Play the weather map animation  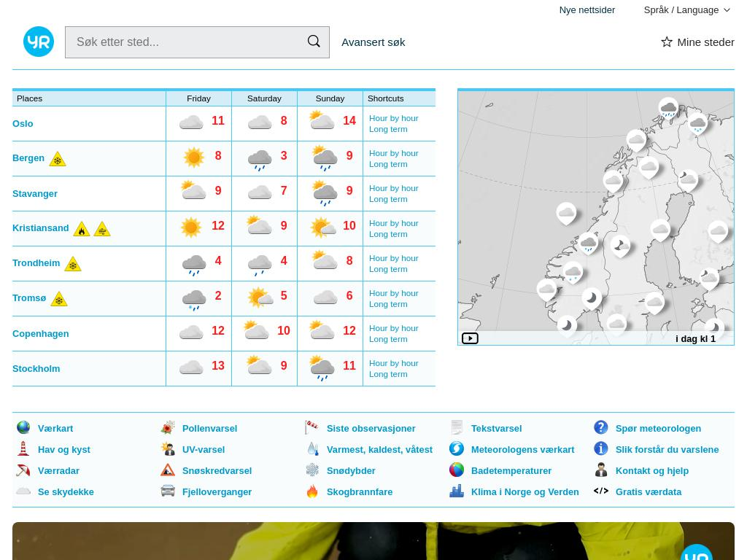click(x=470, y=338)
